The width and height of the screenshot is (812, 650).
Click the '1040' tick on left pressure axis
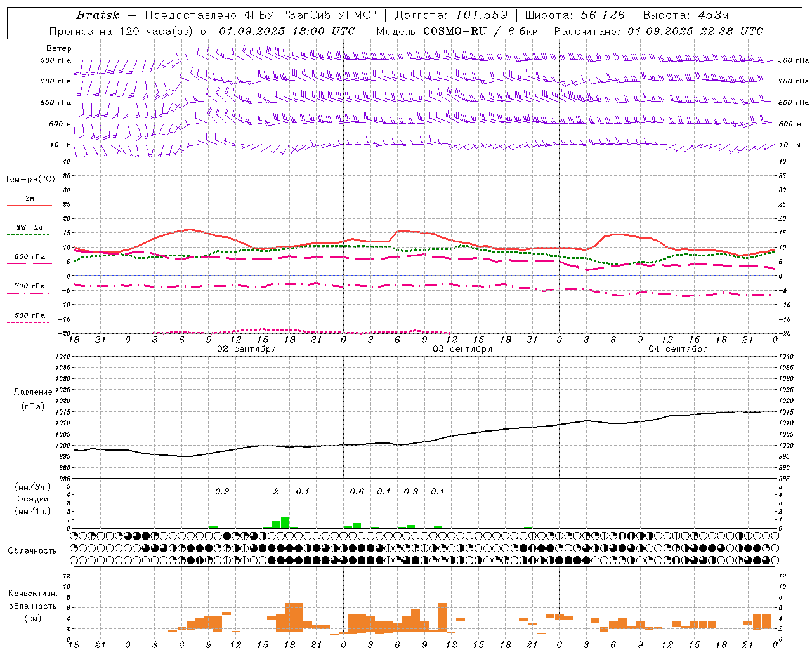pos(62,357)
